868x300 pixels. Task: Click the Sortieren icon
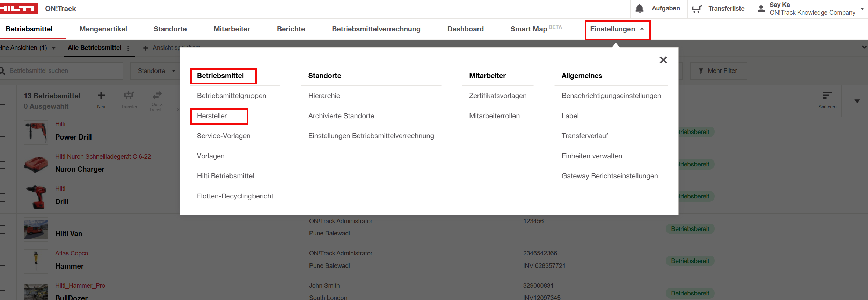pyautogui.click(x=827, y=95)
